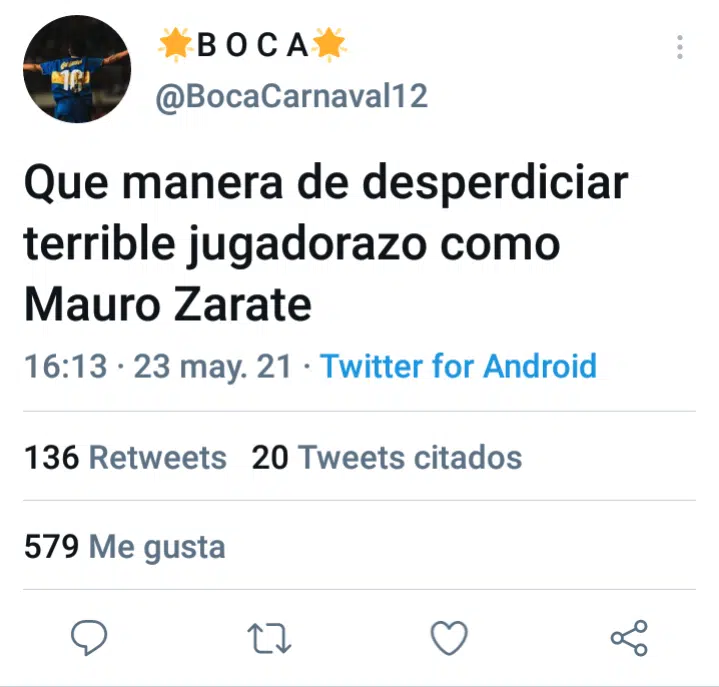Viewport: 719px width, 687px height.
Task: Click the word desperdiciar in the tweet
Action: click(x=495, y=183)
